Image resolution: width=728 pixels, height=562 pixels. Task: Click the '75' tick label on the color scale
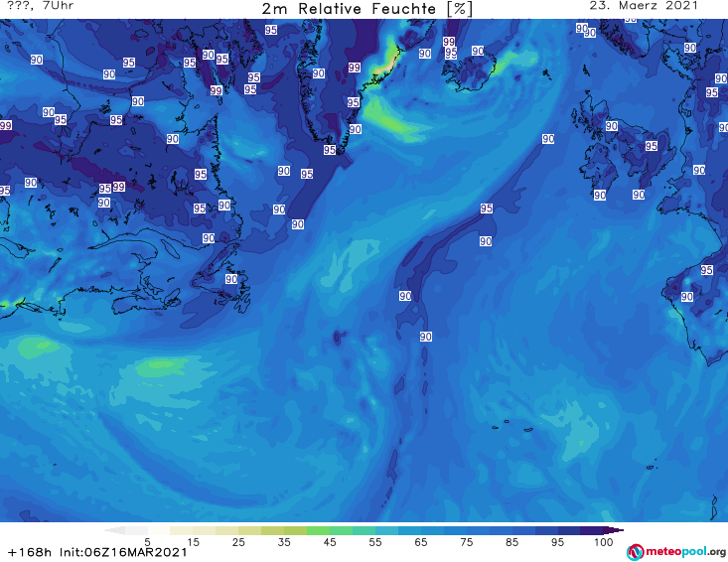466,541
